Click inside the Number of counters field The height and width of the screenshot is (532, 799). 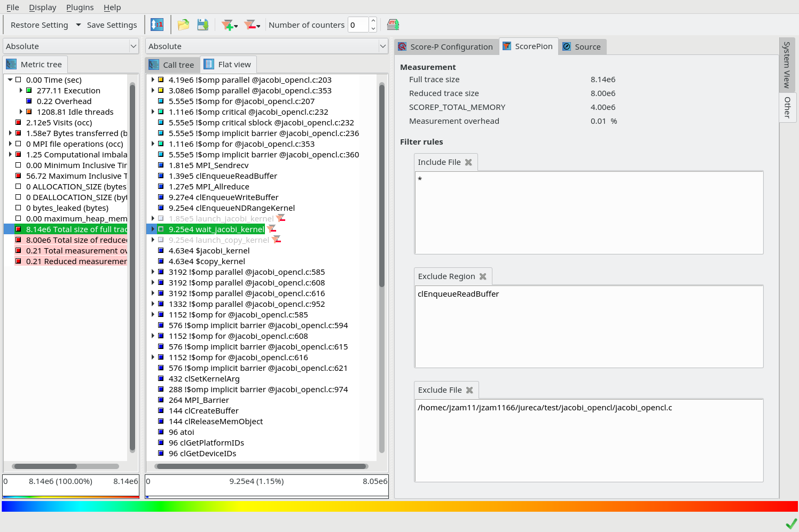point(358,25)
